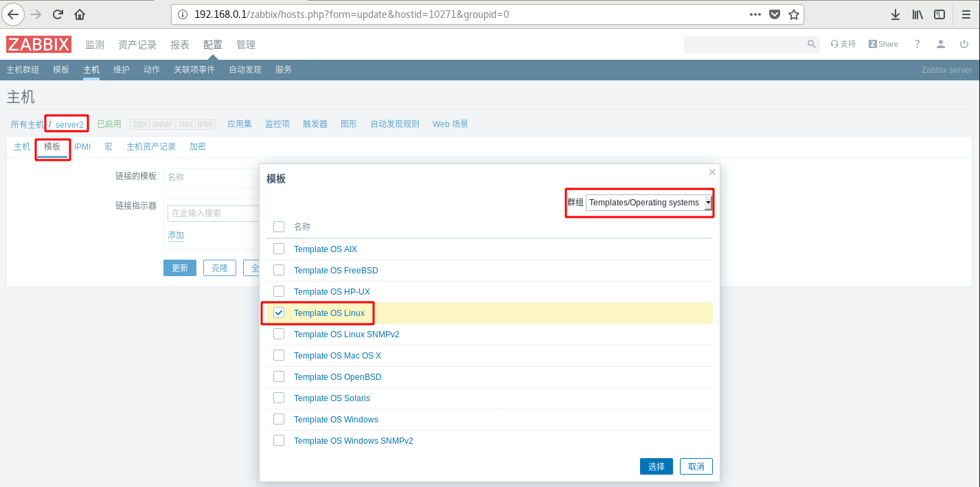Screen dimensions: 980x487
Task: Click the 选择 button in popup
Action: pos(657,466)
